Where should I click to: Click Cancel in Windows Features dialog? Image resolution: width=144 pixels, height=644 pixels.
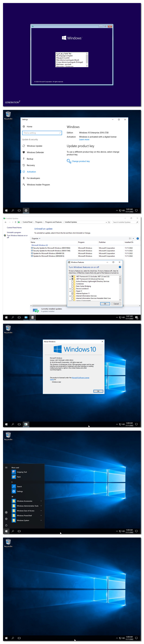click(116, 303)
